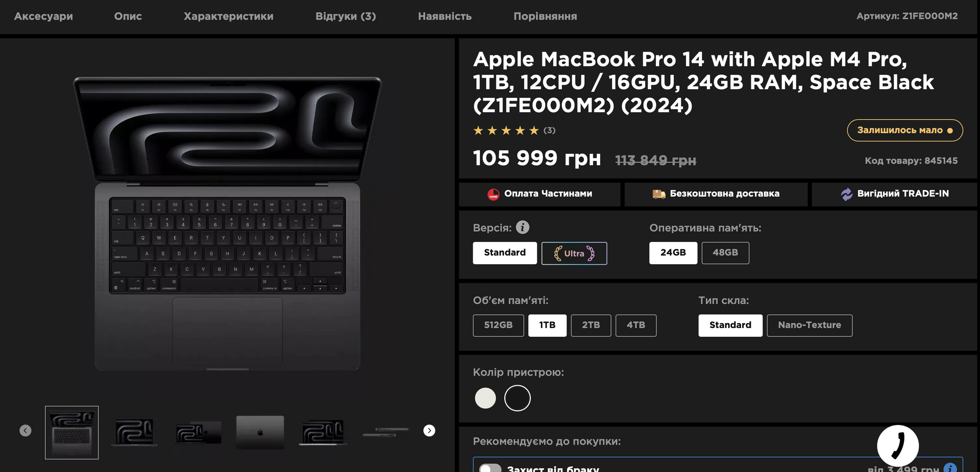Open the phone call floating button
Viewport: 980px width, 472px height.
898,445
